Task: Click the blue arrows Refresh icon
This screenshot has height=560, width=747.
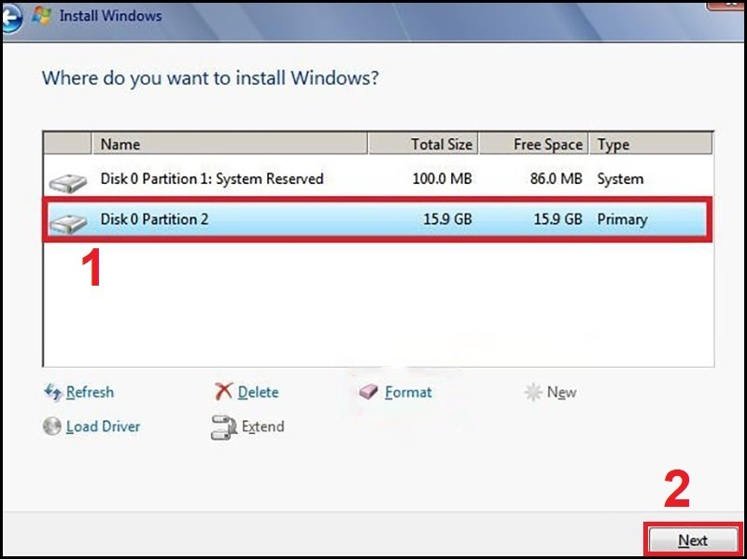Action: point(52,393)
